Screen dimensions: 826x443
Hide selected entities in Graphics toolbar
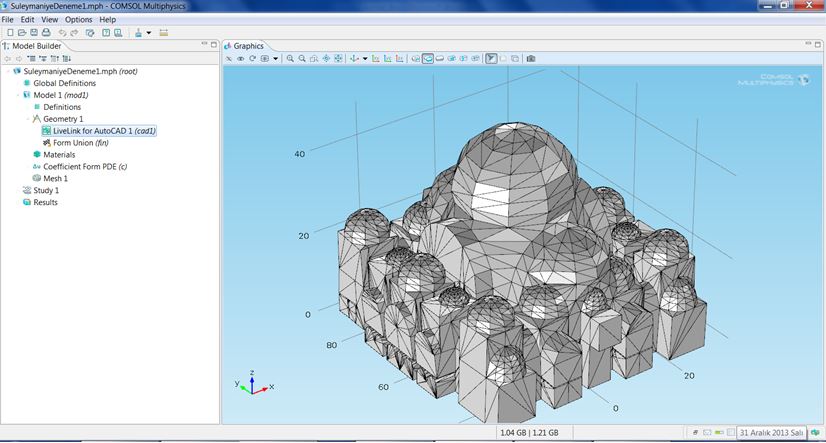click(x=229, y=58)
